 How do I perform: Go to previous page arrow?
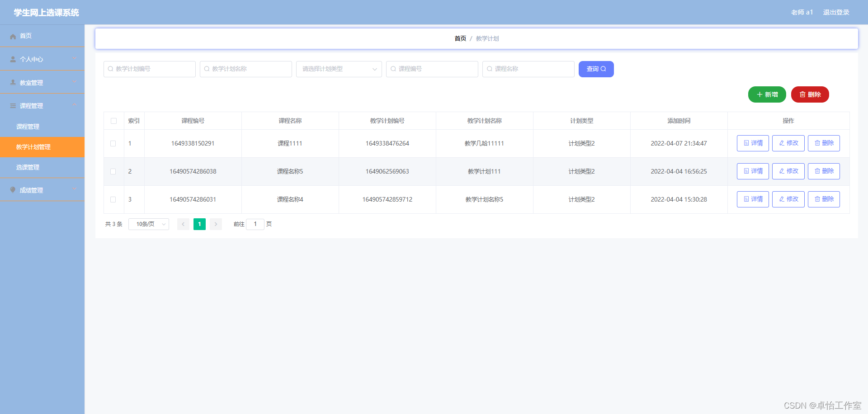pos(183,224)
